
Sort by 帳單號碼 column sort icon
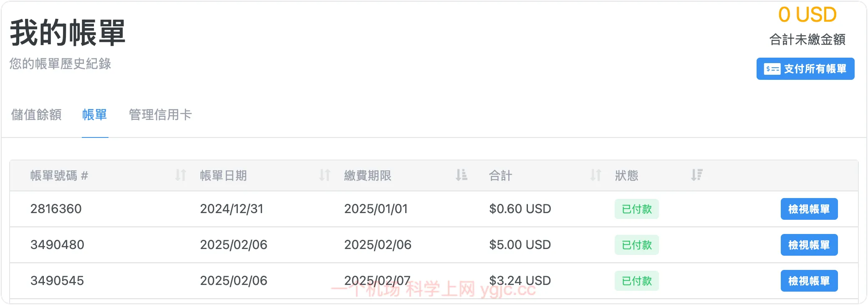click(181, 175)
